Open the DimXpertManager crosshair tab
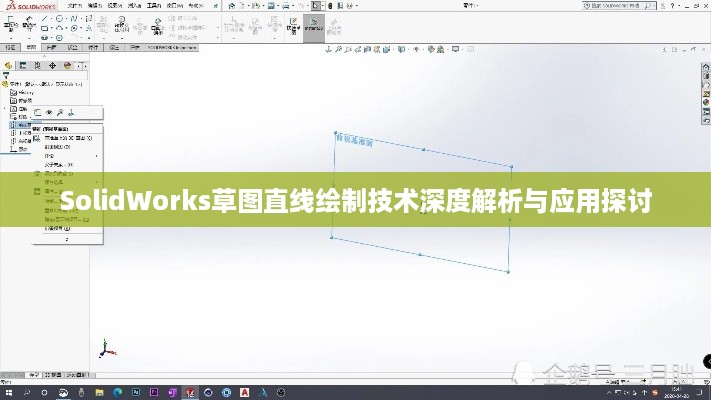This screenshot has height=400, width=711. click(x=52, y=66)
